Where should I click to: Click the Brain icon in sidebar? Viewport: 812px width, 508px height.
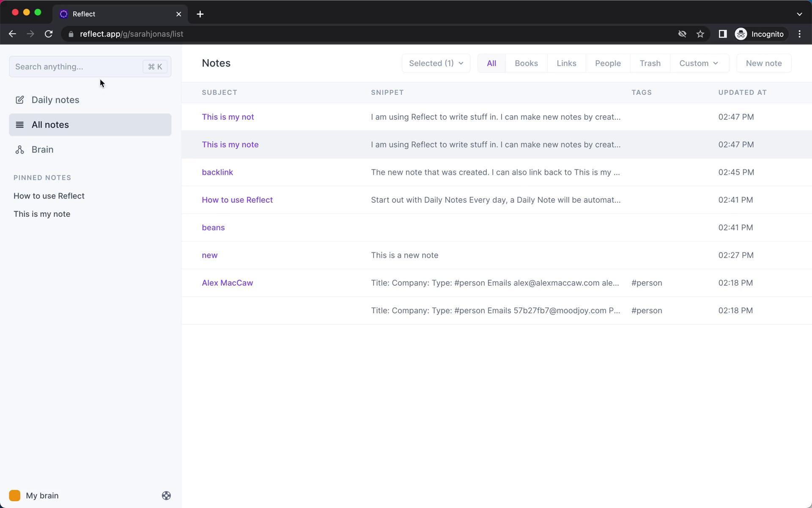pos(20,149)
